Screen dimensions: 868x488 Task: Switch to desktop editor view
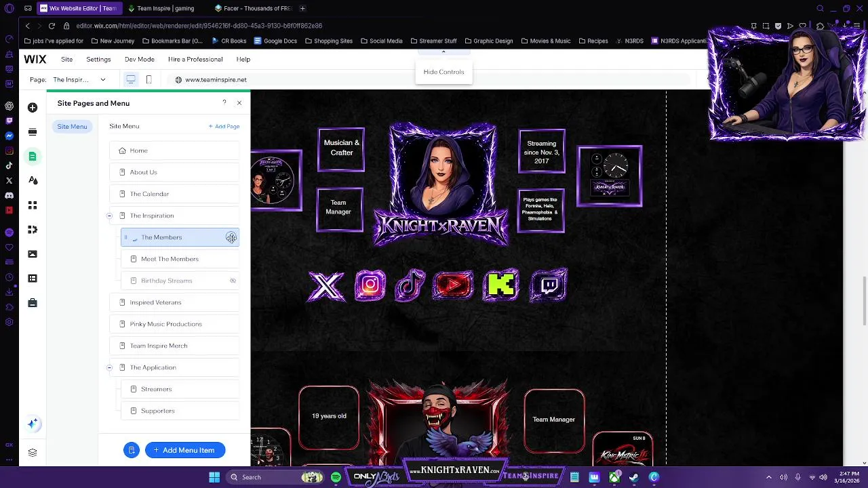point(131,79)
